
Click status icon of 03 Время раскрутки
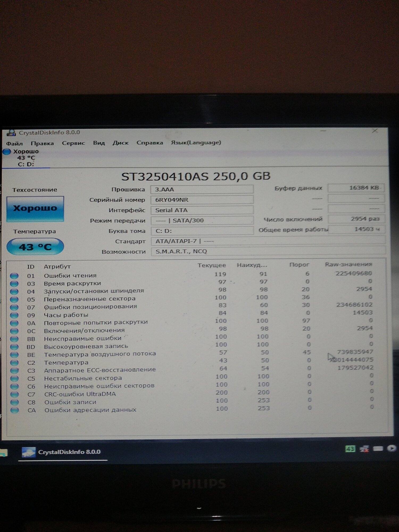[14, 284]
